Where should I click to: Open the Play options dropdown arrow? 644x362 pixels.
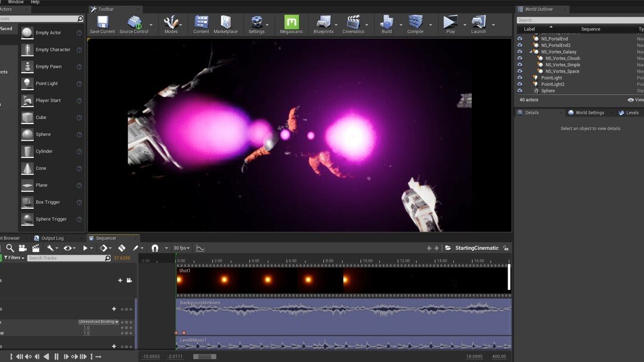pos(465,25)
